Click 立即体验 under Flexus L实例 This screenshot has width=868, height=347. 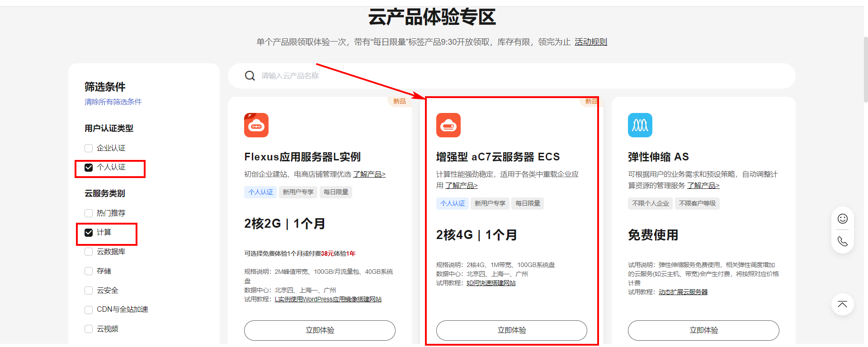point(320,330)
